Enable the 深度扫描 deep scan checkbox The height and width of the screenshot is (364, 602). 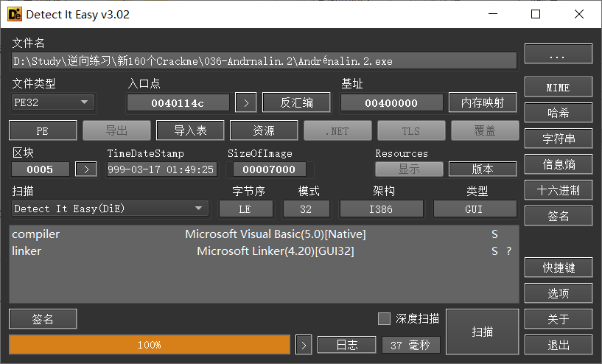coord(384,319)
